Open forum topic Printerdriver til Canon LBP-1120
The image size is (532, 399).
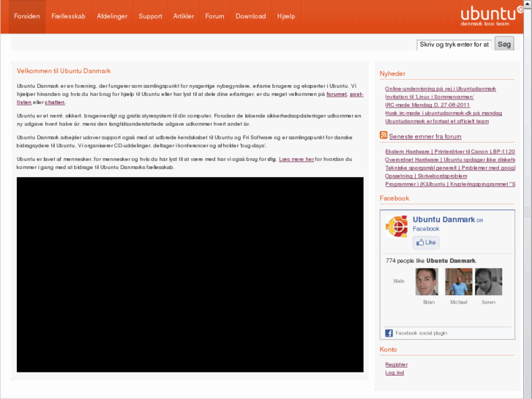[x=450, y=152]
